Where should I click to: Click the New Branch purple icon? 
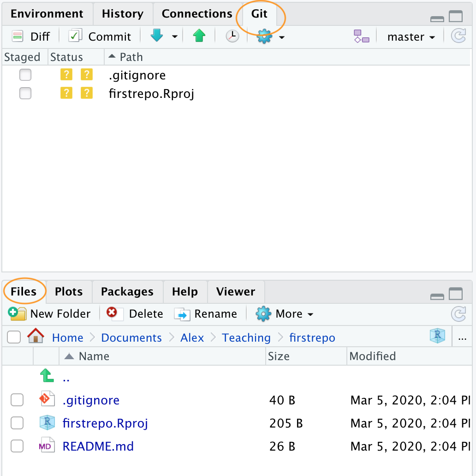click(361, 36)
